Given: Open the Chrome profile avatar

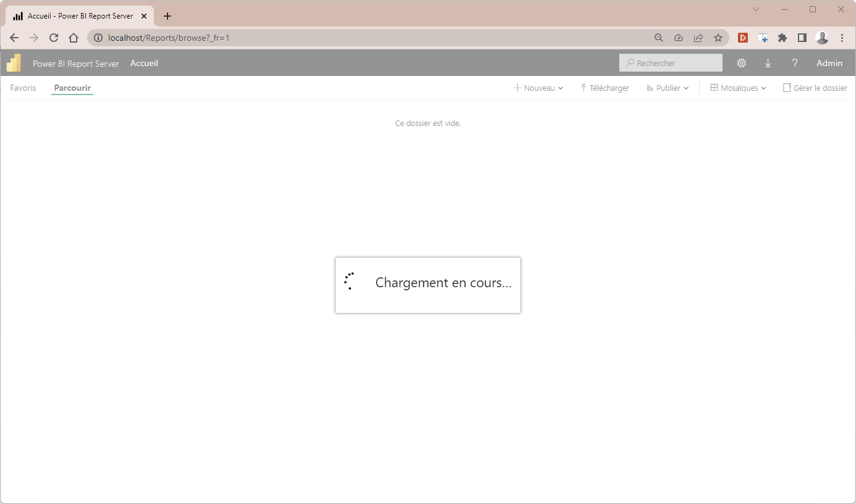Looking at the screenshot, I should (x=822, y=38).
